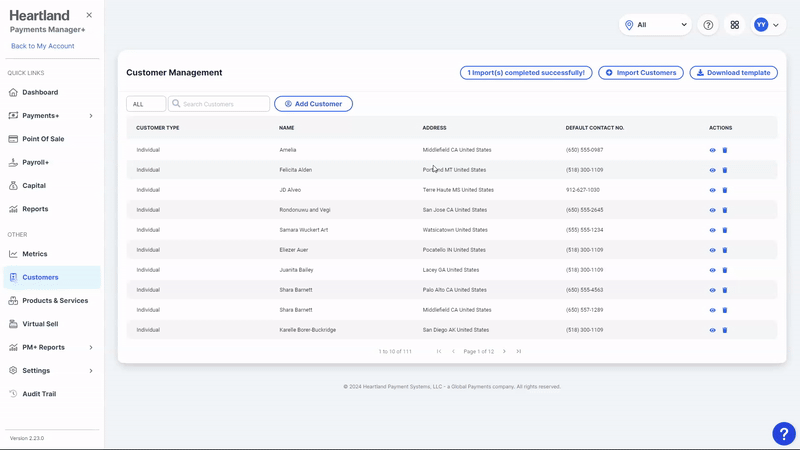Open the apps grid icon
The height and width of the screenshot is (450, 800).
tap(735, 25)
